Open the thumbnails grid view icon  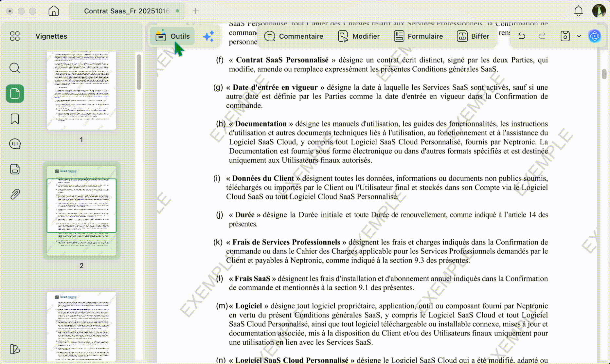(x=15, y=36)
